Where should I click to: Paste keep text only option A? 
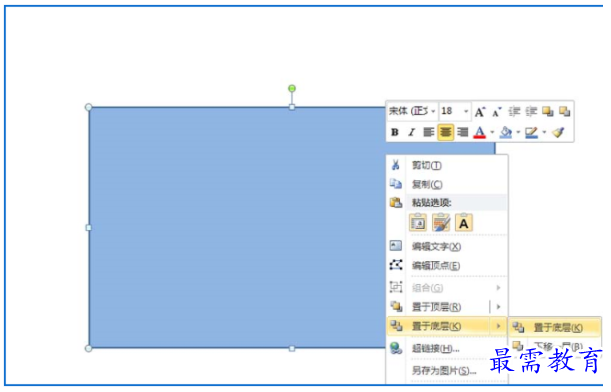point(464,223)
